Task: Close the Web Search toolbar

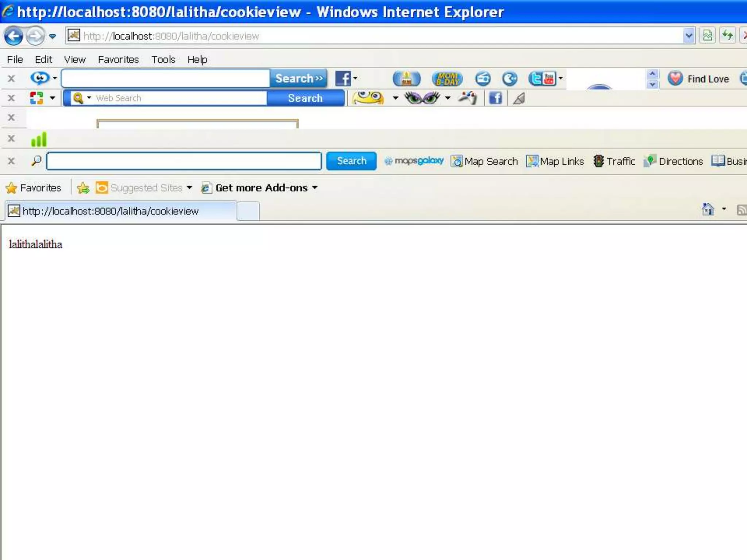Action: 11,98
